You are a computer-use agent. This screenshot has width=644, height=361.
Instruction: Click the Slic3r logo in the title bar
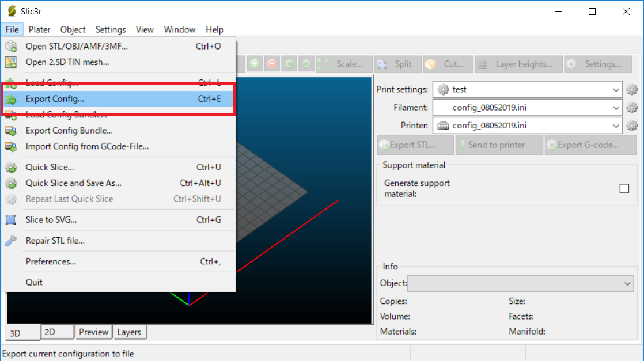tap(12, 11)
